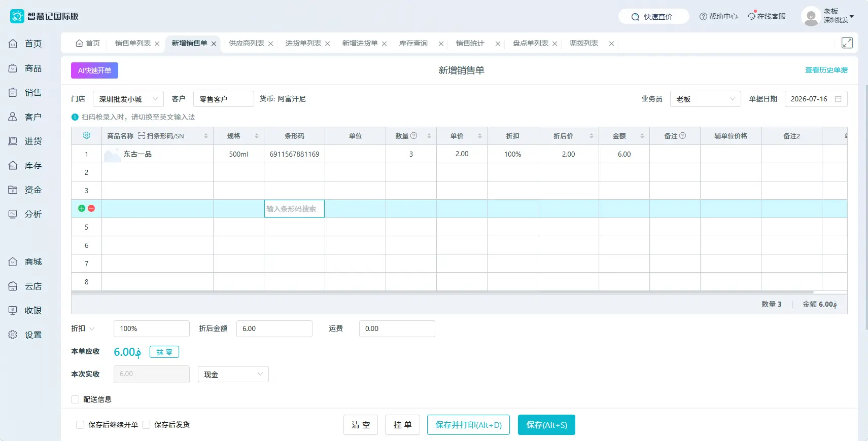Viewport: 868px width, 441px height.
Task: Check 保存后继续开单 option
Action: tap(80, 425)
